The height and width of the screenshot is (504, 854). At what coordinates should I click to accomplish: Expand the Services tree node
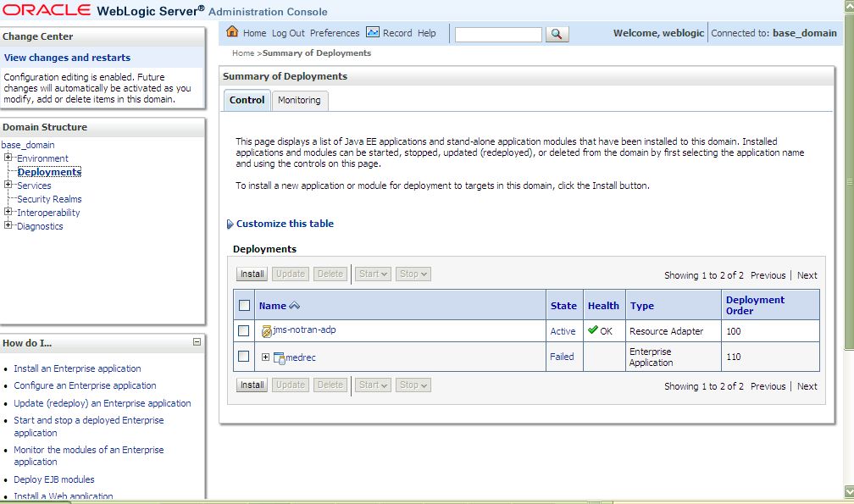[x=8, y=185]
